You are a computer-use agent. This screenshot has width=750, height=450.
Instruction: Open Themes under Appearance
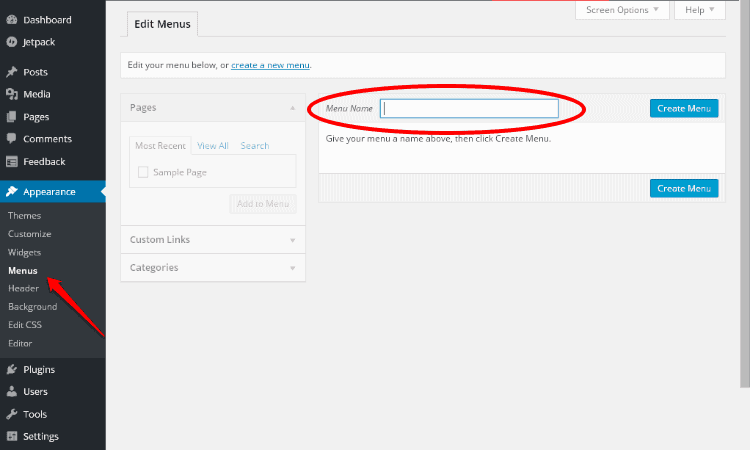24,216
